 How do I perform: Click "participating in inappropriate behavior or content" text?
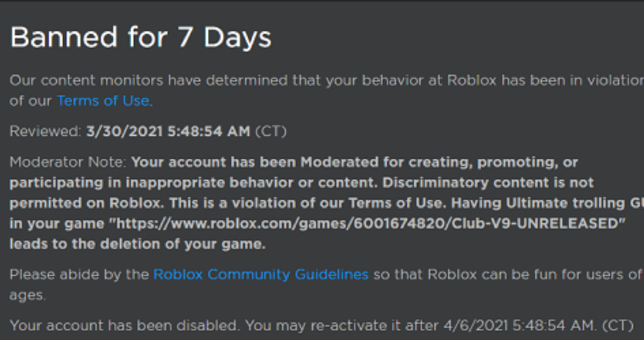192,183
